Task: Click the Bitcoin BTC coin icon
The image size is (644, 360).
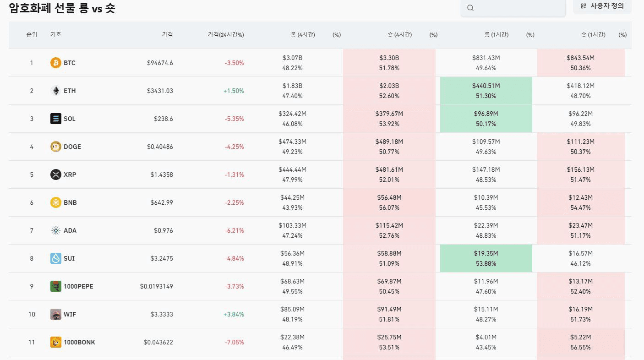Action: pos(55,63)
